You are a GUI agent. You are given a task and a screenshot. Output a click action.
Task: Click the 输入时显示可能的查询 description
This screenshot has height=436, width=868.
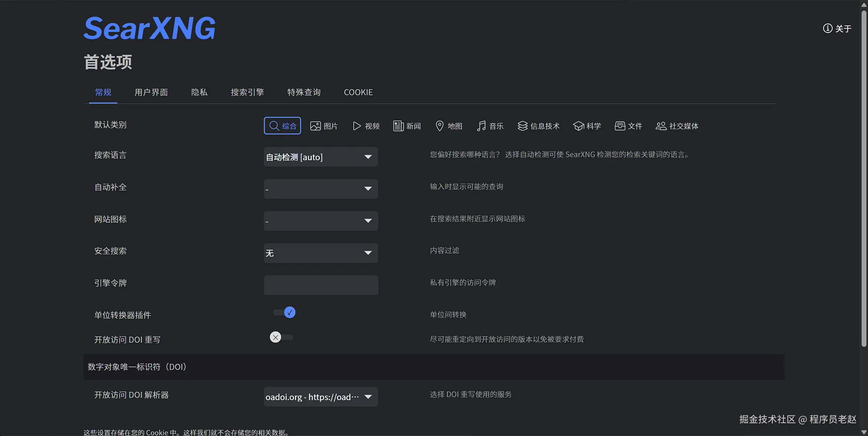pos(466,187)
